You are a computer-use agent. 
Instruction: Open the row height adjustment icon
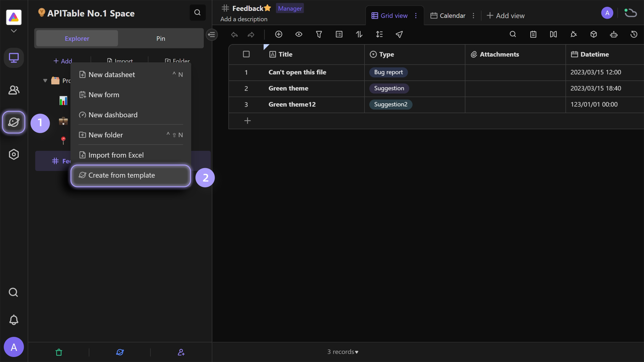[379, 34]
